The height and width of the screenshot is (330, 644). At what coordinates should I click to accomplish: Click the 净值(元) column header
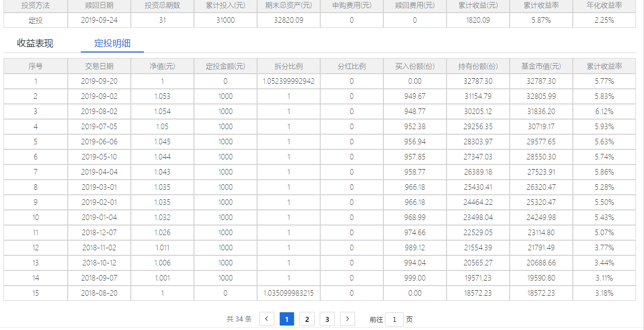tap(162, 66)
